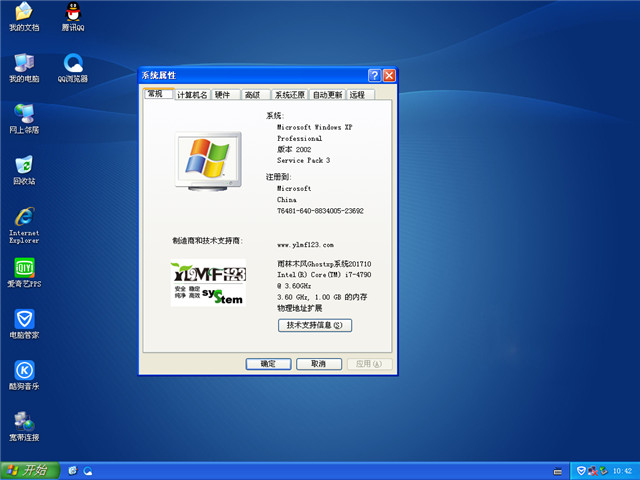Image resolution: width=640 pixels, height=480 pixels.
Task: Click the Intel(R) Core(TM) i7-4790 text
Action: pyautogui.click(x=324, y=275)
